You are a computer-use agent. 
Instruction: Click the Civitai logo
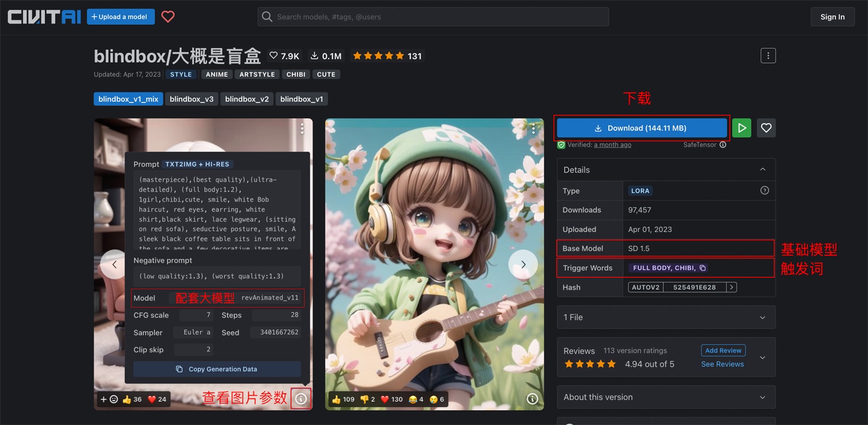pos(43,16)
